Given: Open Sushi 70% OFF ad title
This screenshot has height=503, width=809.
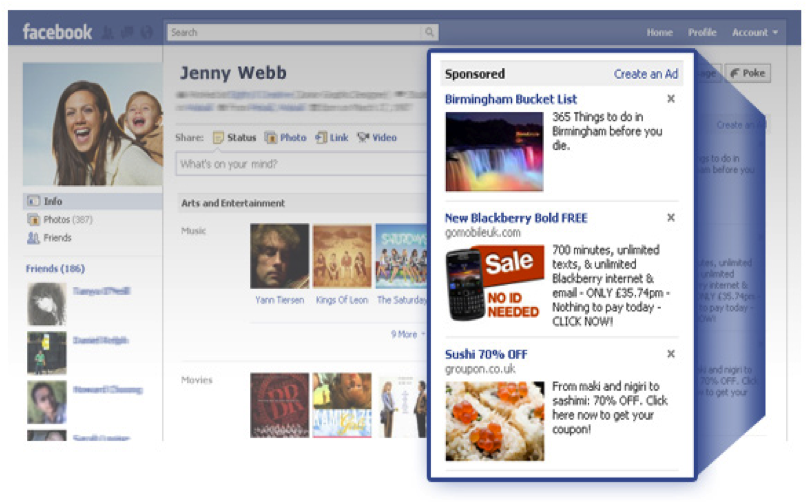Looking at the screenshot, I should pos(486,354).
